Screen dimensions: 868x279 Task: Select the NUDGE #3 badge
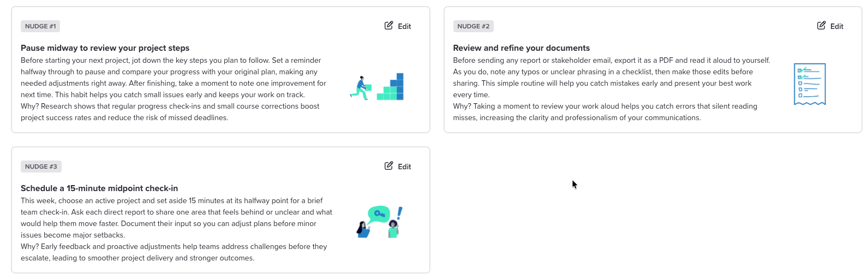(x=41, y=167)
